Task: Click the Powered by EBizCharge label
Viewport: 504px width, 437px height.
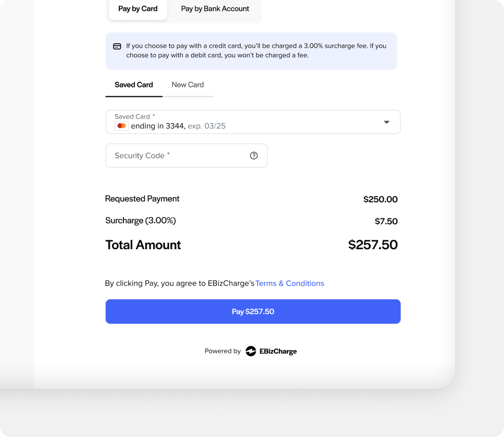Action: [222, 351]
